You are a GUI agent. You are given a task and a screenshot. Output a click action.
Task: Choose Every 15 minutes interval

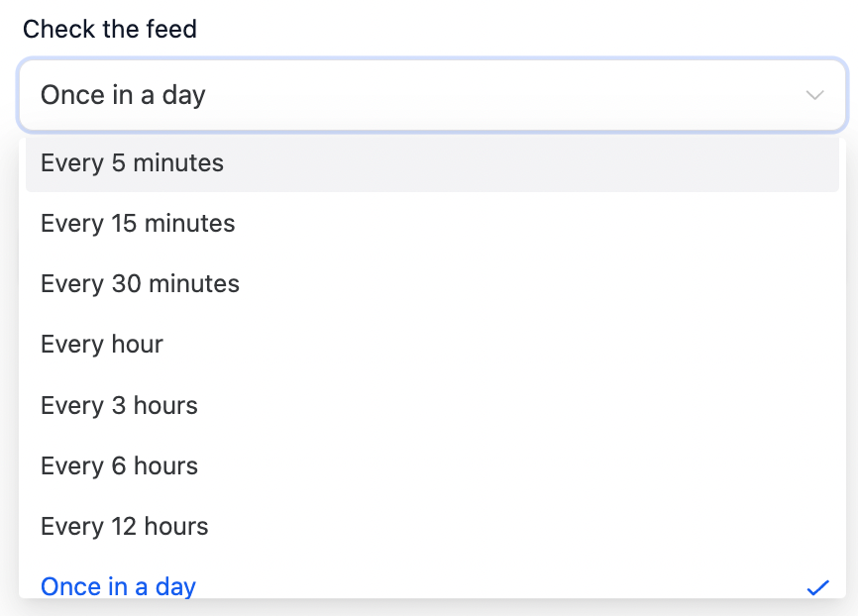138,223
